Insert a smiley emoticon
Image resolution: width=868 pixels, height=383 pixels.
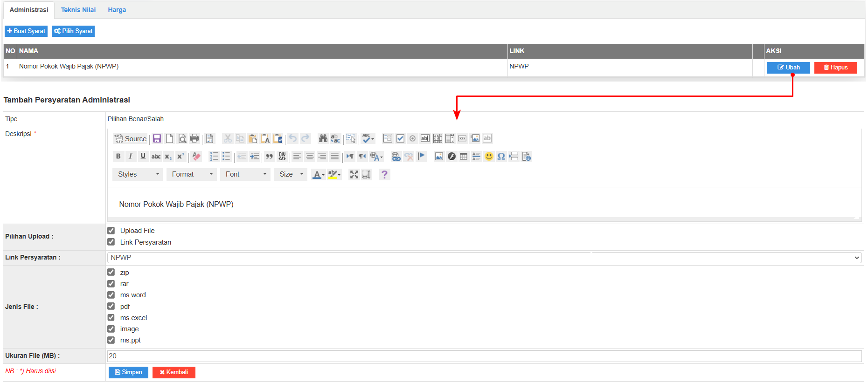(489, 157)
